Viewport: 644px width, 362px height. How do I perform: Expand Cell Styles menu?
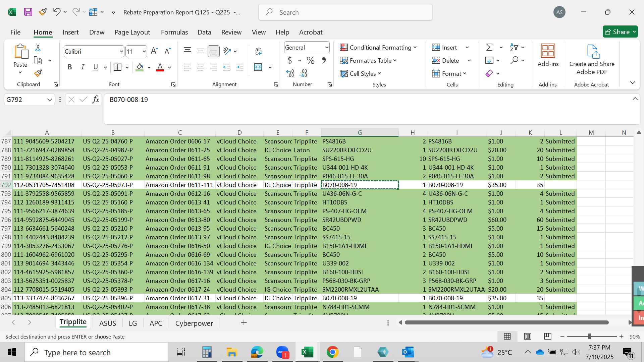tap(361, 73)
